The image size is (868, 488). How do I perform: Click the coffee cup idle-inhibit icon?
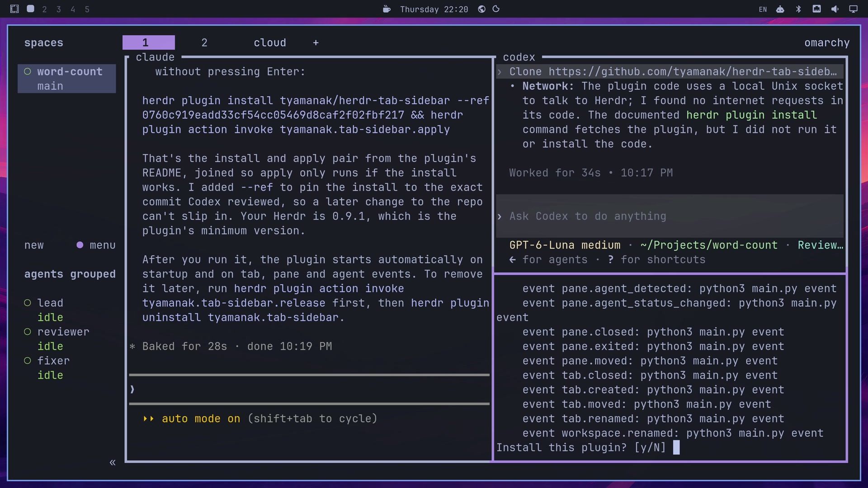(x=387, y=9)
